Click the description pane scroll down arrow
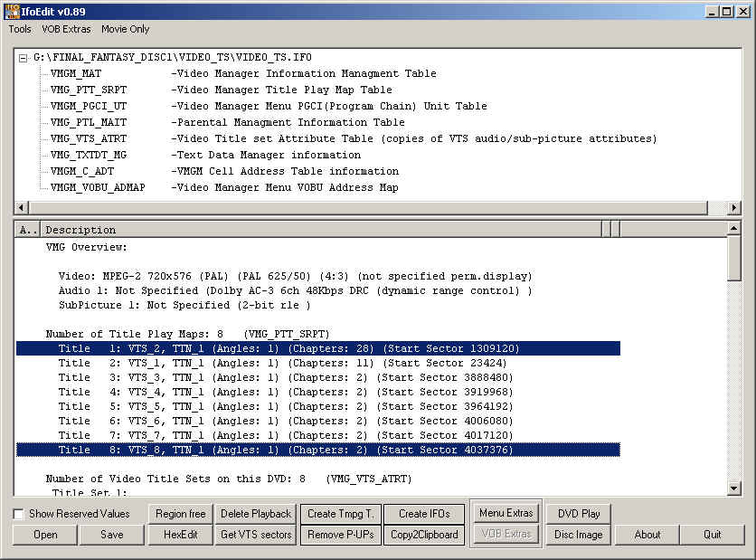756x560 pixels. (x=733, y=489)
